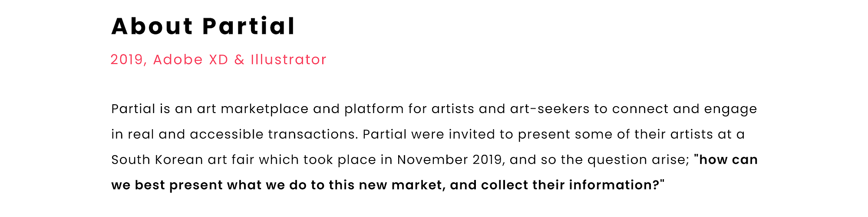The height and width of the screenshot is (217, 868).
Task: Click the word "accessible" in the second line
Action: pos(227,134)
